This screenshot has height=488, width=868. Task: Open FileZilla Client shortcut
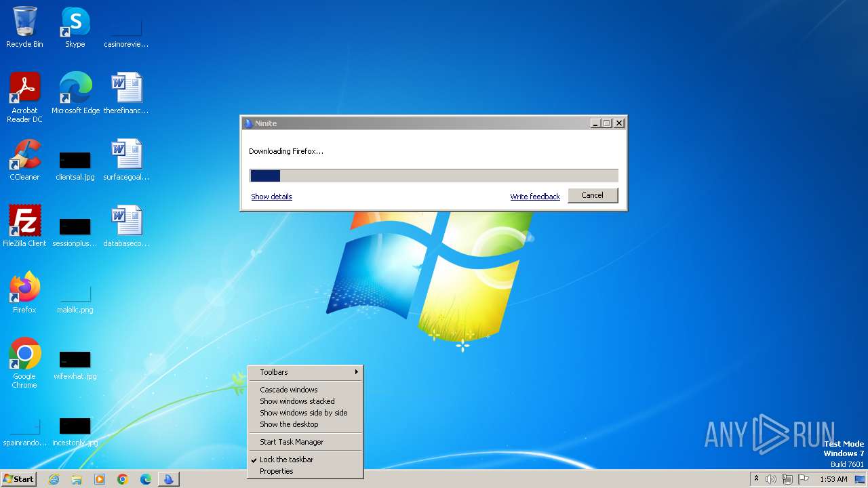click(x=24, y=226)
